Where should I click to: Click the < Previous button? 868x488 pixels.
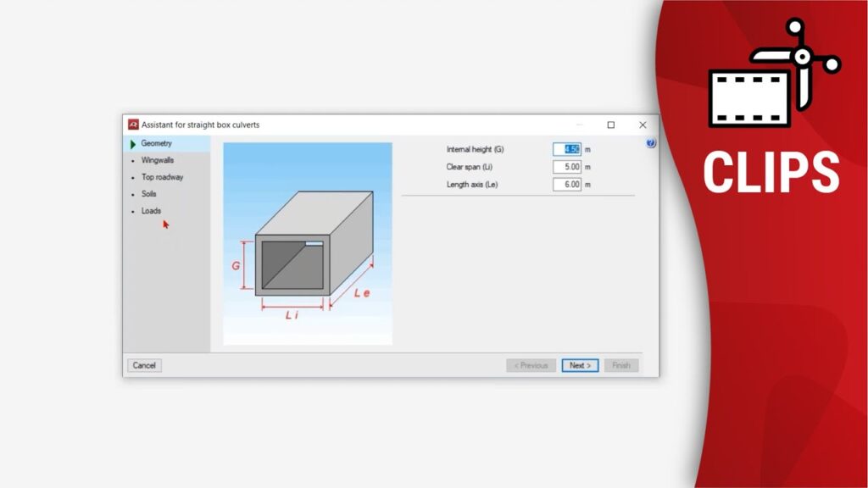tap(531, 365)
